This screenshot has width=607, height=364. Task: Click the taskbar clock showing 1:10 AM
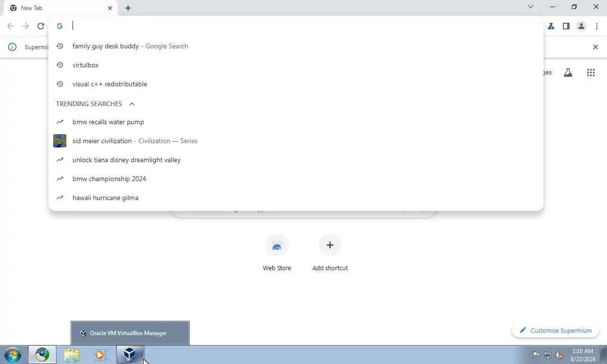coord(582,355)
